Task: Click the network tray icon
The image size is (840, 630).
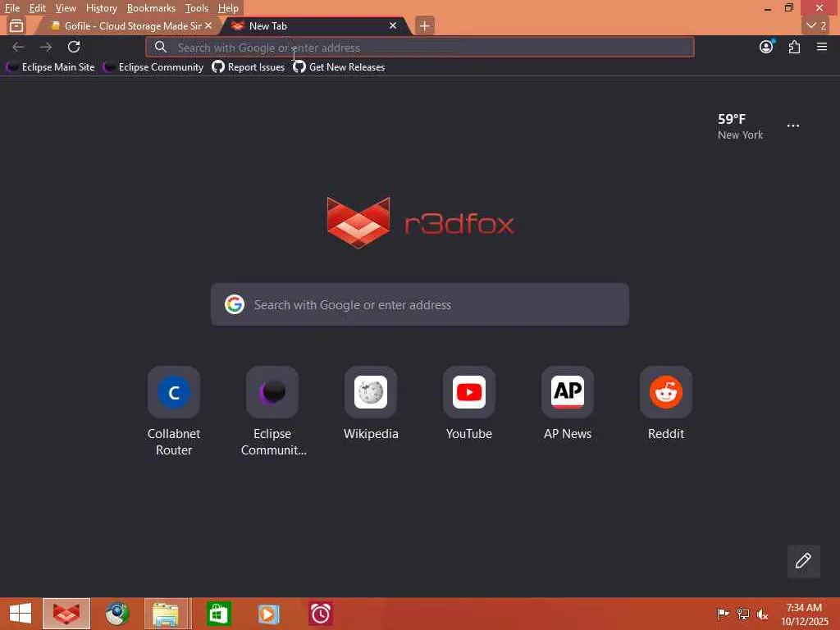Action: click(742, 614)
